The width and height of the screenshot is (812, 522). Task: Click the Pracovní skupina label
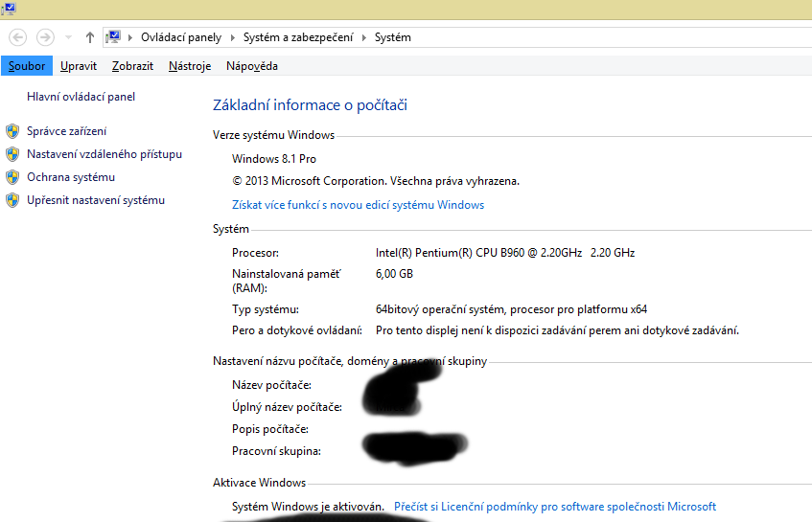(x=276, y=451)
